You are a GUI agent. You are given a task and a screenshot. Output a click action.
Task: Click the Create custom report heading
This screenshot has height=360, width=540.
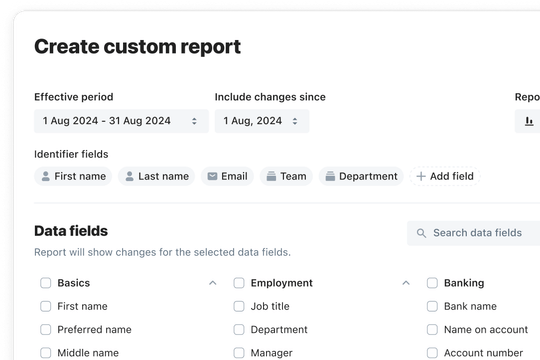click(x=137, y=47)
